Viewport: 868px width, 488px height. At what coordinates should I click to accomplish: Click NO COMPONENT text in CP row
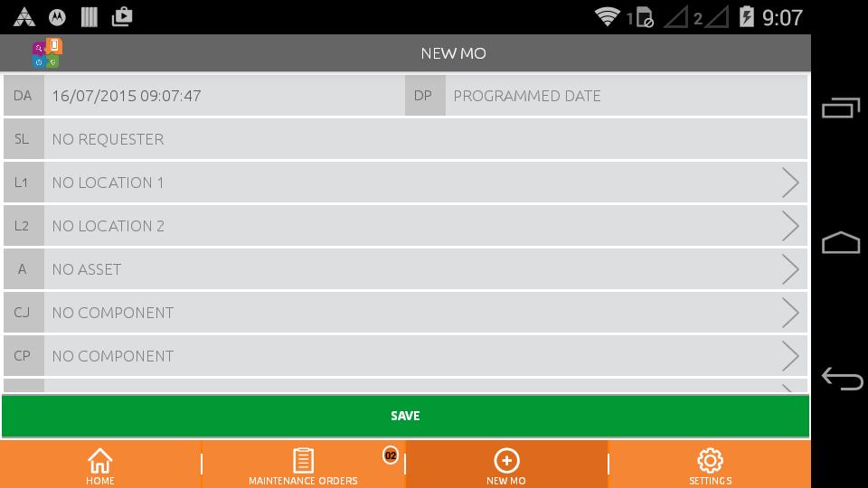(x=113, y=356)
